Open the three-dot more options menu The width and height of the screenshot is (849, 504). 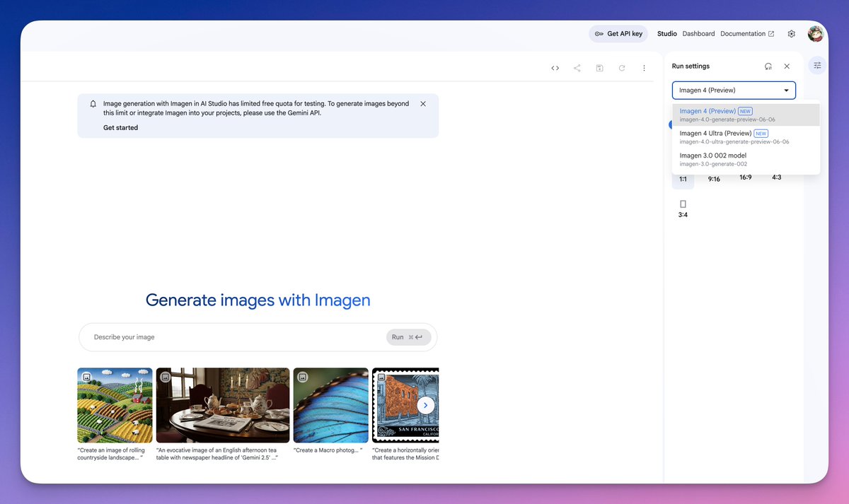tap(644, 68)
